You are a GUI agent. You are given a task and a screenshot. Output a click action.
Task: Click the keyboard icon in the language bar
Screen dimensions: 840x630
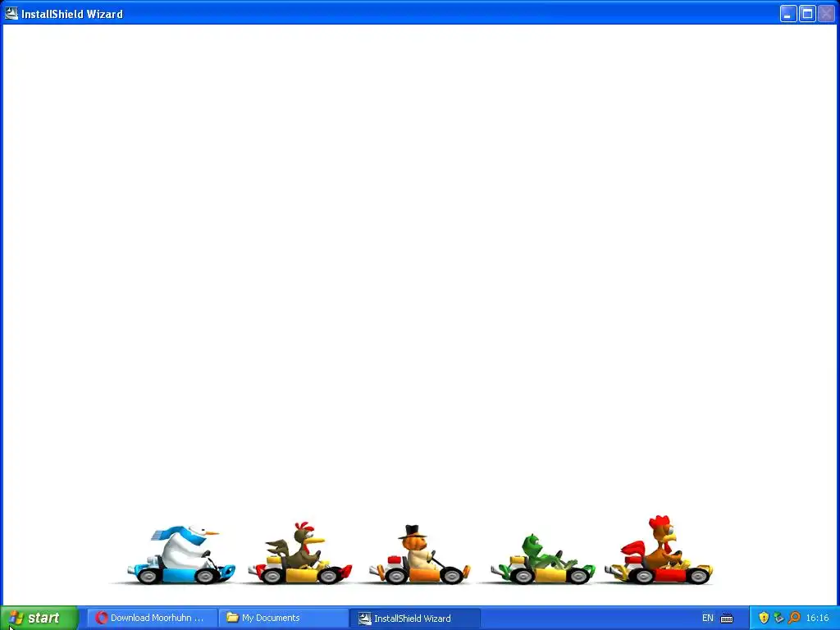coord(727,619)
